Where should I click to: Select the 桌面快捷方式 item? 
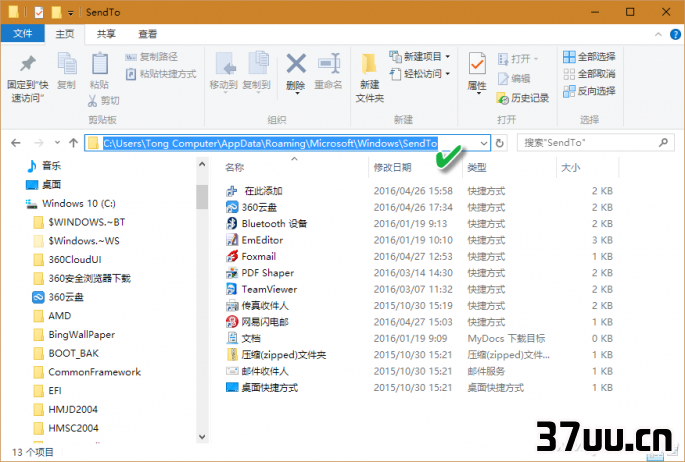[x=262, y=387]
